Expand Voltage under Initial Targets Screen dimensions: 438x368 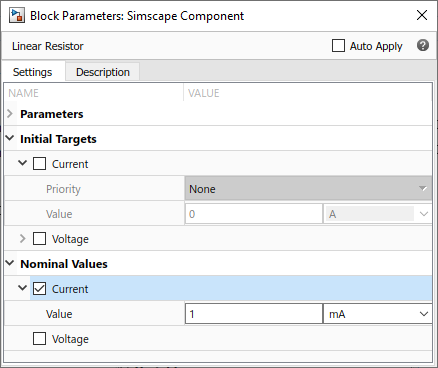click(x=22, y=238)
